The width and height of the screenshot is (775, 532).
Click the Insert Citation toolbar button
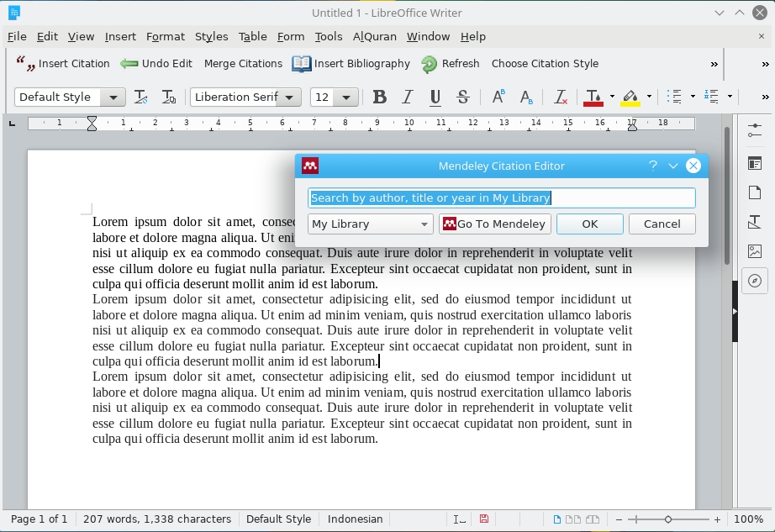point(64,64)
